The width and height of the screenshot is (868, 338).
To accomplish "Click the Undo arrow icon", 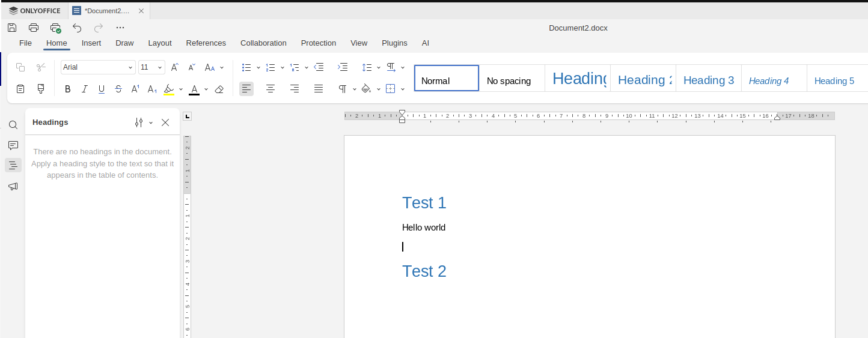I will click(77, 28).
